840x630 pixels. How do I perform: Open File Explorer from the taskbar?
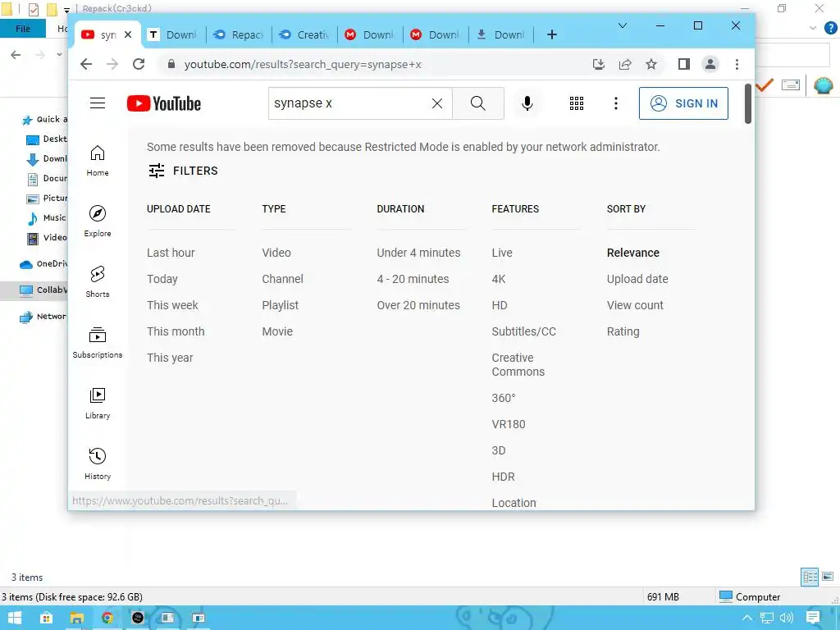76,619
